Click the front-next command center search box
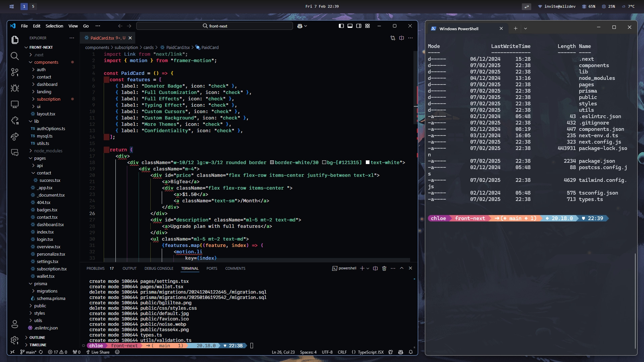This screenshot has width=644, height=362. coord(215,26)
